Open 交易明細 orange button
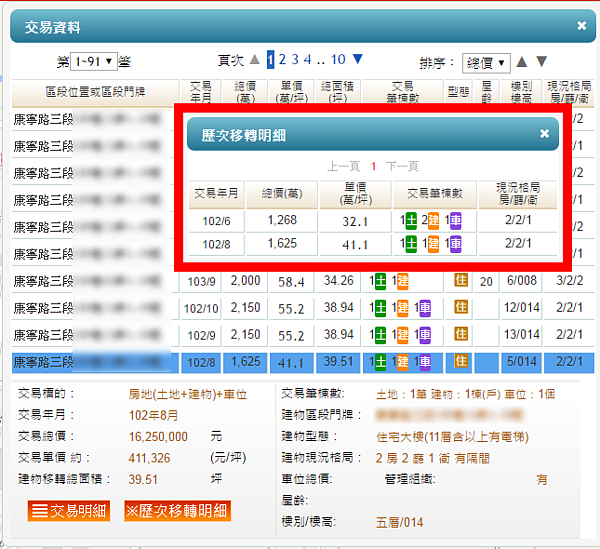Image resolution: width=600 pixels, height=549 pixels. click(69, 511)
